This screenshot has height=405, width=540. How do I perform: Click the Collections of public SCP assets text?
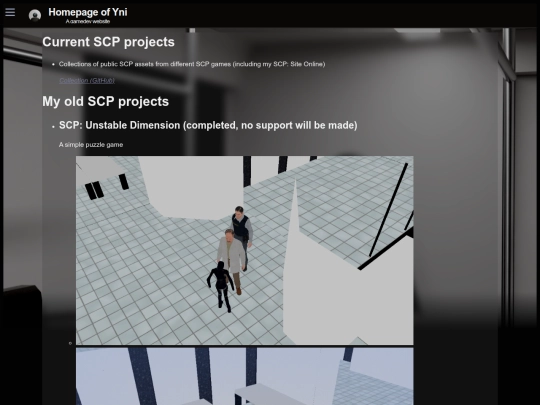point(192,64)
